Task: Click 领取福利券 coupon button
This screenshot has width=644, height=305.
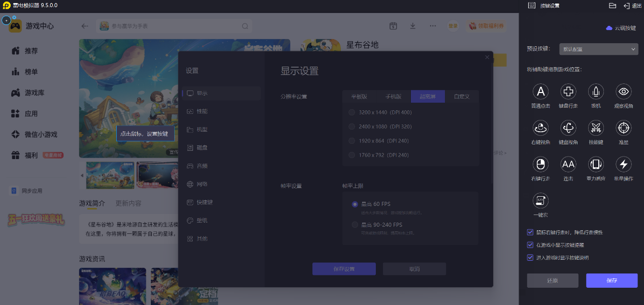Action: [x=486, y=26]
